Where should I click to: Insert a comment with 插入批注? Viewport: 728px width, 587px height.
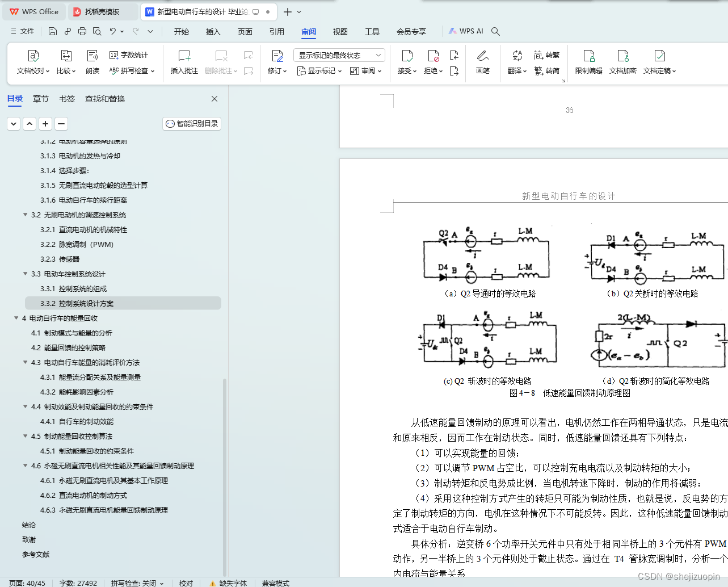[184, 62]
